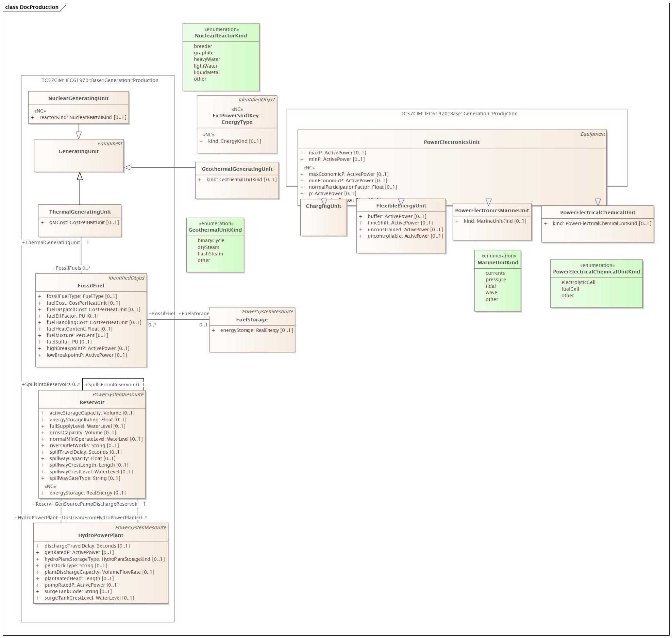Image resolution: width=672 pixels, height=638 pixels.
Task: Select the GeneratingUnit class title
Action: click(79, 151)
